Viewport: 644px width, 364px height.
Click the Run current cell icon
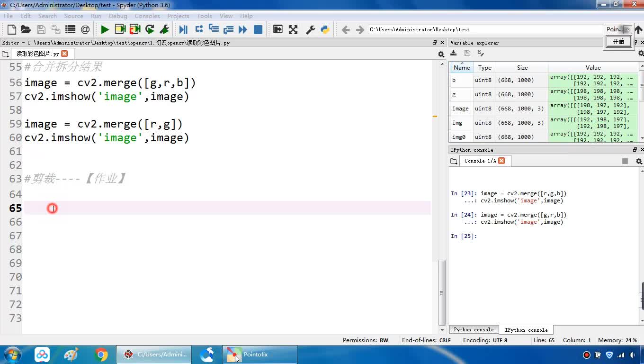point(120,29)
